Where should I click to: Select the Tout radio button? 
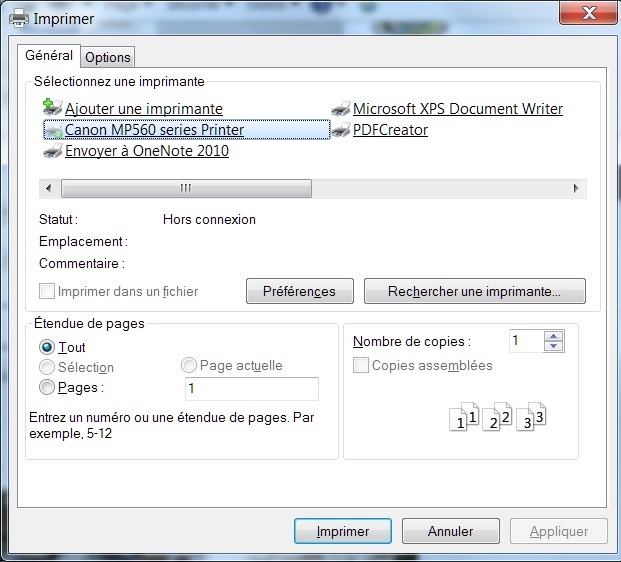pyautogui.click(x=47, y=347)
